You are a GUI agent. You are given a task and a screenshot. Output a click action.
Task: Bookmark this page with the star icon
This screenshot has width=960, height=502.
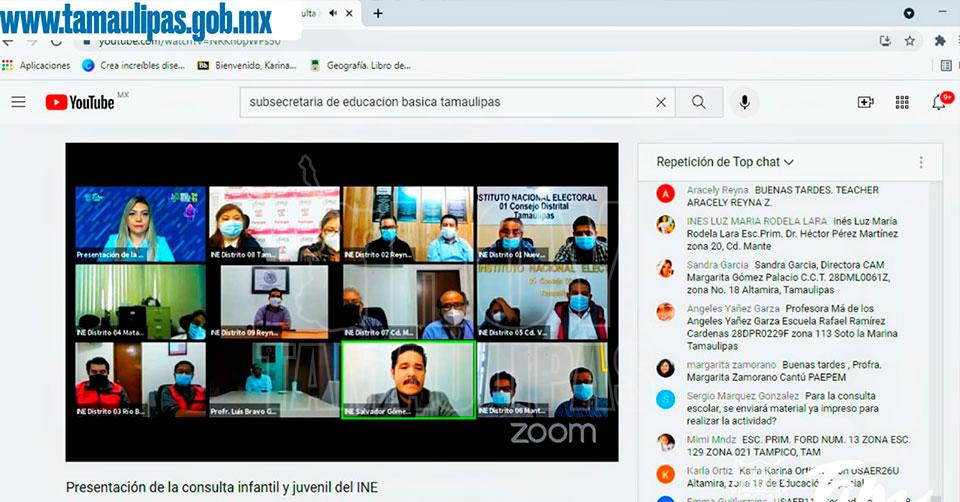coord(910,41)
